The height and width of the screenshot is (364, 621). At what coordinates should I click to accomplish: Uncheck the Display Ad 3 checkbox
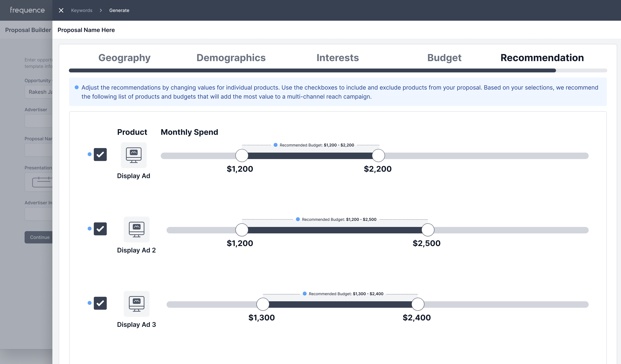click(x=100, y=303)
